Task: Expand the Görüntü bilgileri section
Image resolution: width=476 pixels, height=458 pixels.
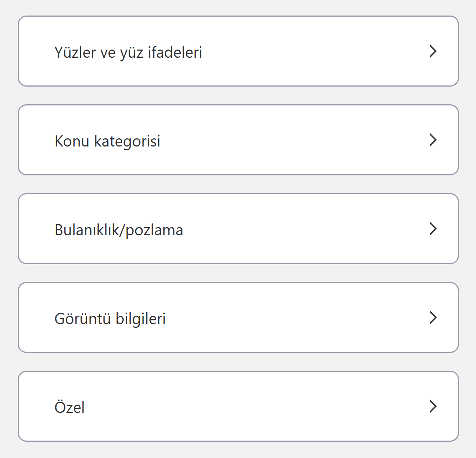Action: (x=238, y=317)
